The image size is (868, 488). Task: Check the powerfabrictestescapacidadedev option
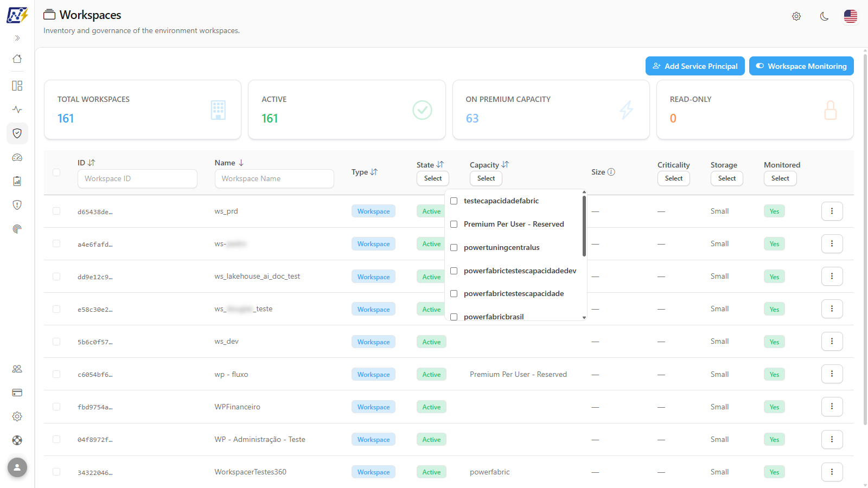coord(454,271)
